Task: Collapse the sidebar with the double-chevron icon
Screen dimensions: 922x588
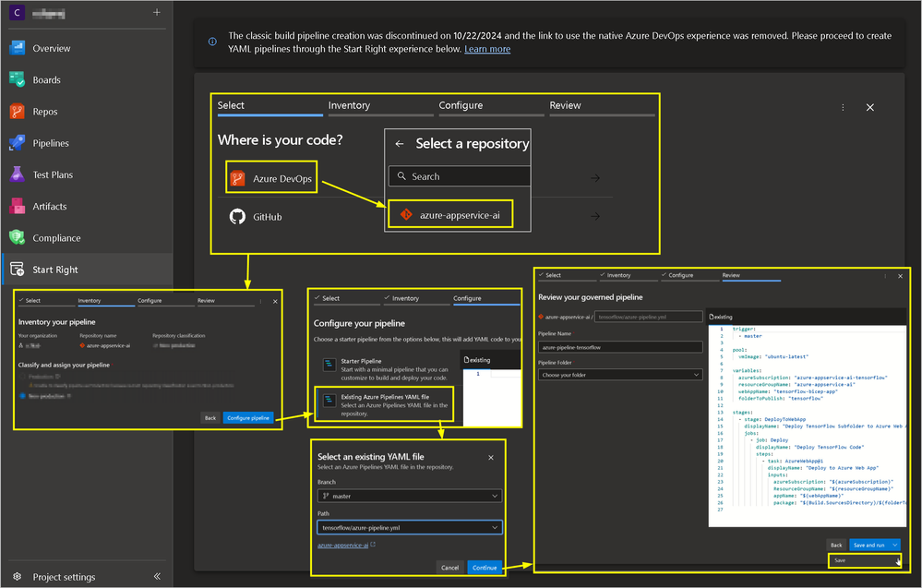Action: [157, 576]
